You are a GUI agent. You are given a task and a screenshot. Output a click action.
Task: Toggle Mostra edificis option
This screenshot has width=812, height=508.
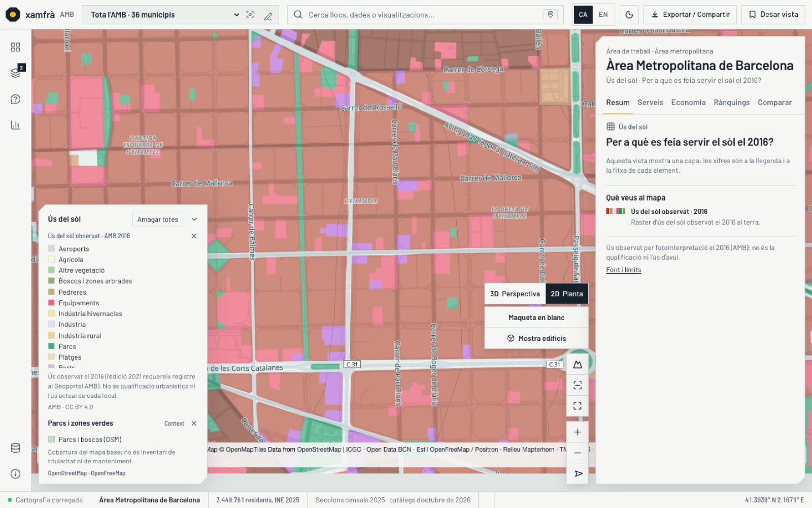pyautogui.click(x=536, y=338)
